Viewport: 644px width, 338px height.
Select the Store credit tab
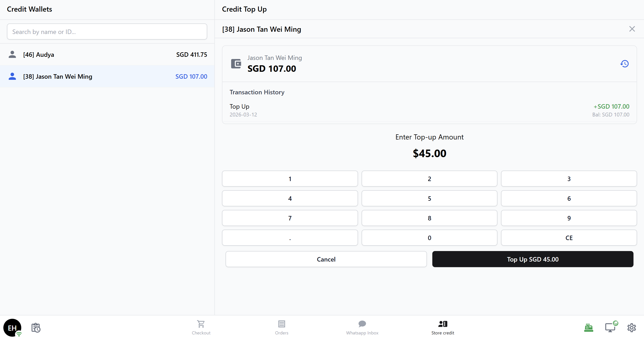pos(443,327)
